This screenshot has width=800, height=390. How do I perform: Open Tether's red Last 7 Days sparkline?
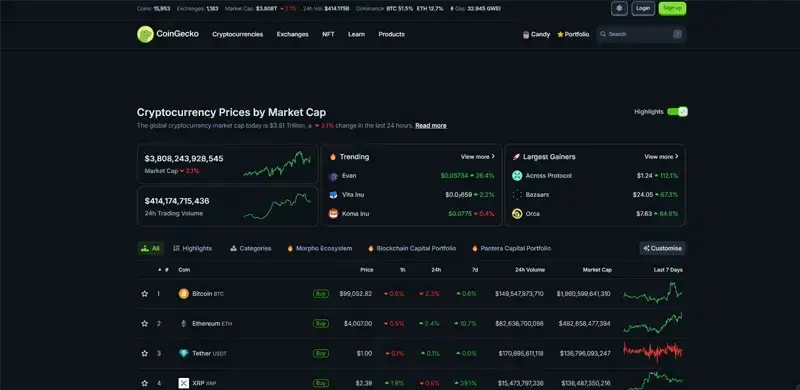coord(653,352)
